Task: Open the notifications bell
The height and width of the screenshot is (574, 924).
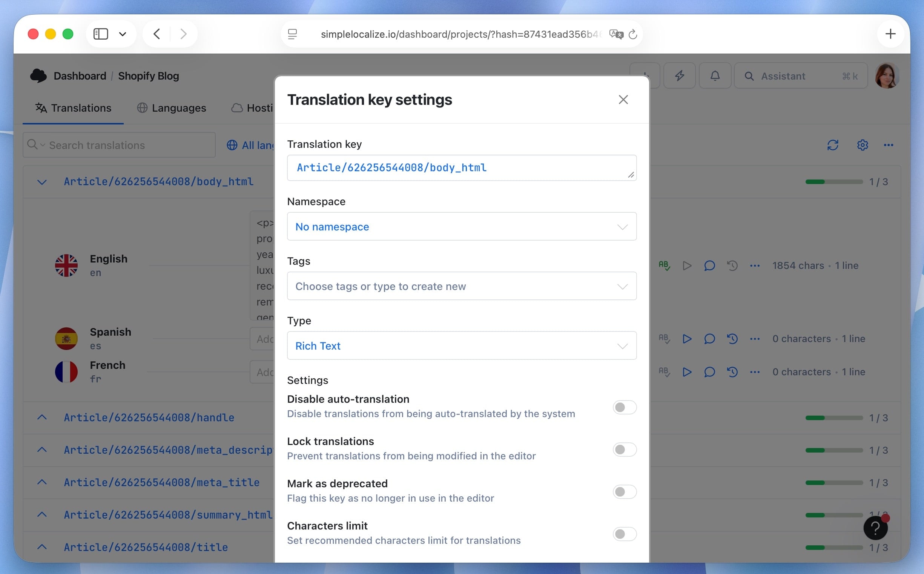Action: 714,75
